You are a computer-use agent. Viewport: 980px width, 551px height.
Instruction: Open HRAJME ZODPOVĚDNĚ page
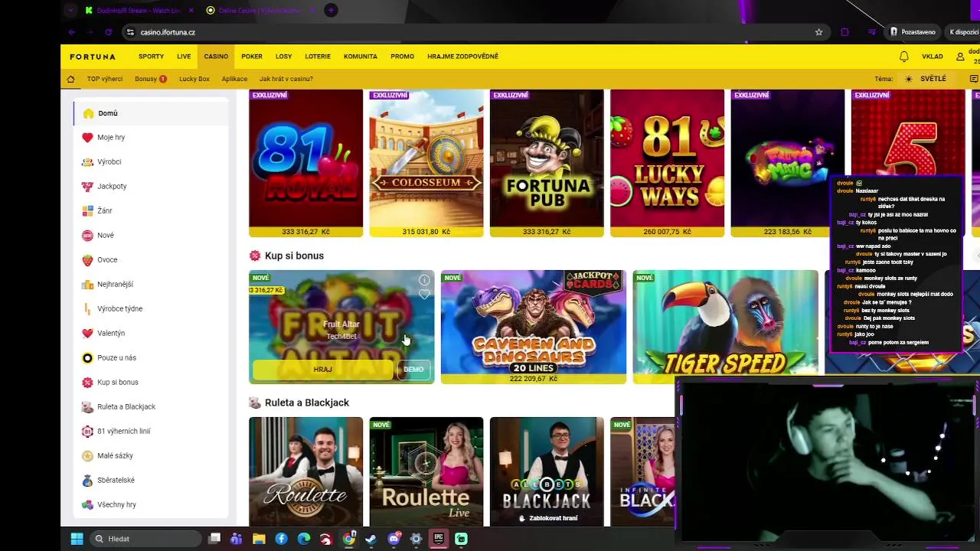[x=462, y=57]
